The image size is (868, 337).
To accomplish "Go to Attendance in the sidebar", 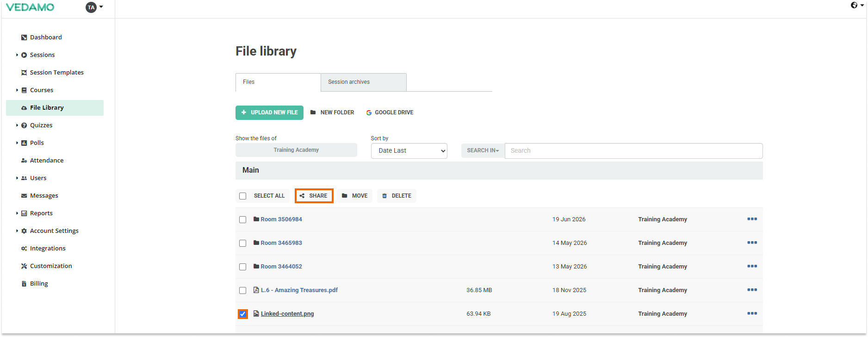I will coord(47,161).
